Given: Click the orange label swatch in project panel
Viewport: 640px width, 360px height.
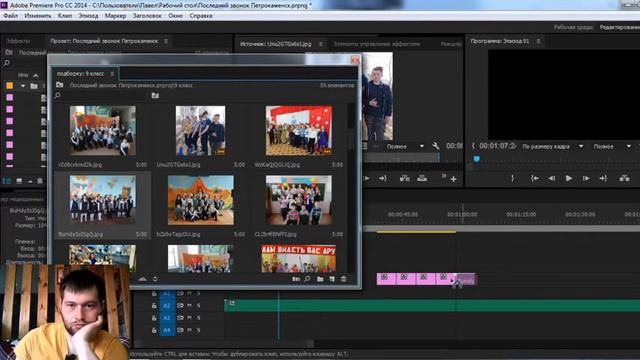Looking at the screenshot, I should point(9,86).
